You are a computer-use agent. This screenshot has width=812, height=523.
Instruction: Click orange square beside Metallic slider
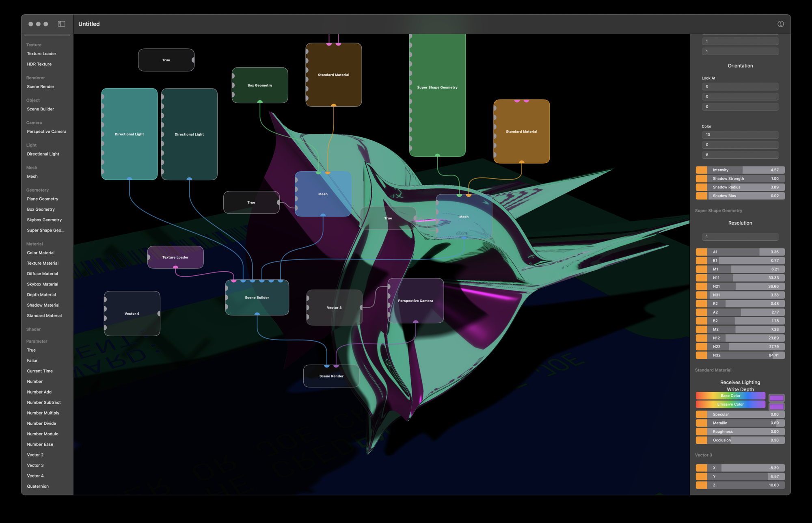coord(701,423)
